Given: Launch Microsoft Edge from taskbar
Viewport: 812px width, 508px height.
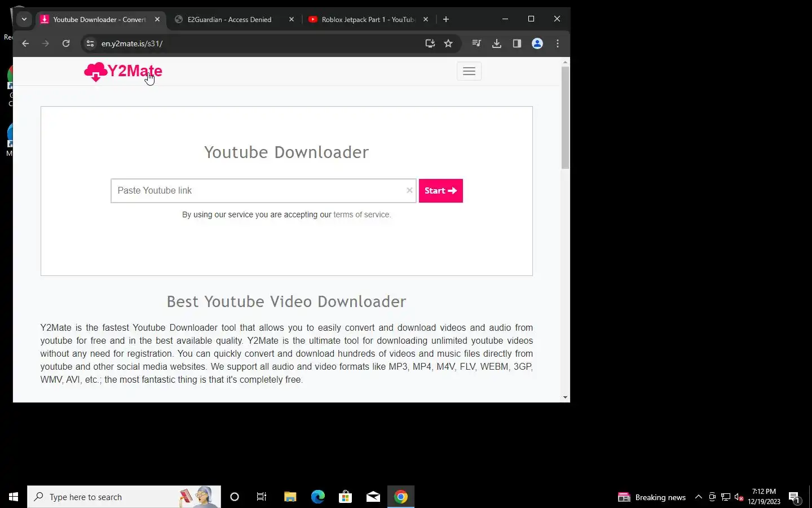Looking at the screenshot, I should click(318, 497).
